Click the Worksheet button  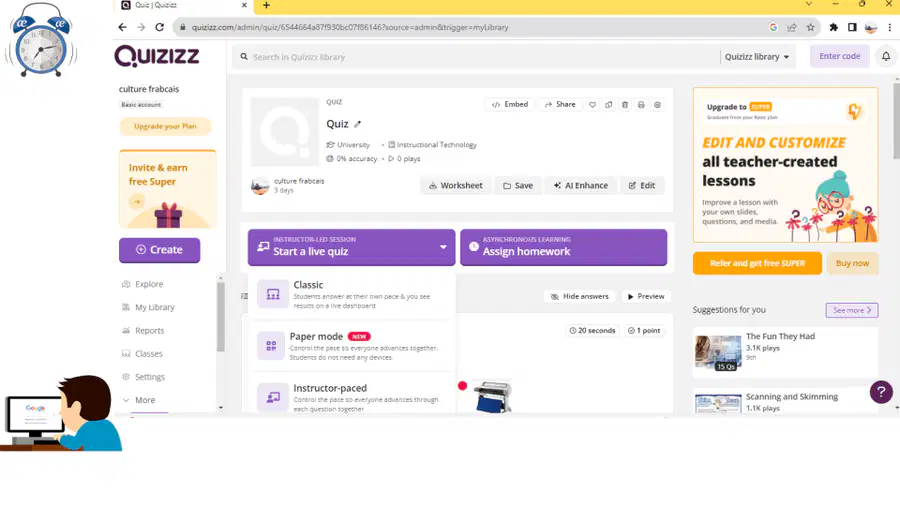pos(456,185)
